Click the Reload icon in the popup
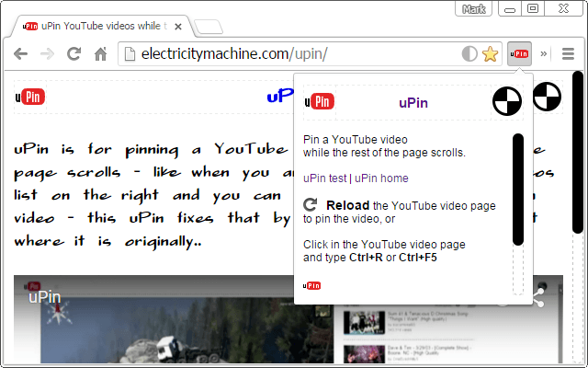Image resolution: width=588 pixels, height=368 pixels. (311, 205)
